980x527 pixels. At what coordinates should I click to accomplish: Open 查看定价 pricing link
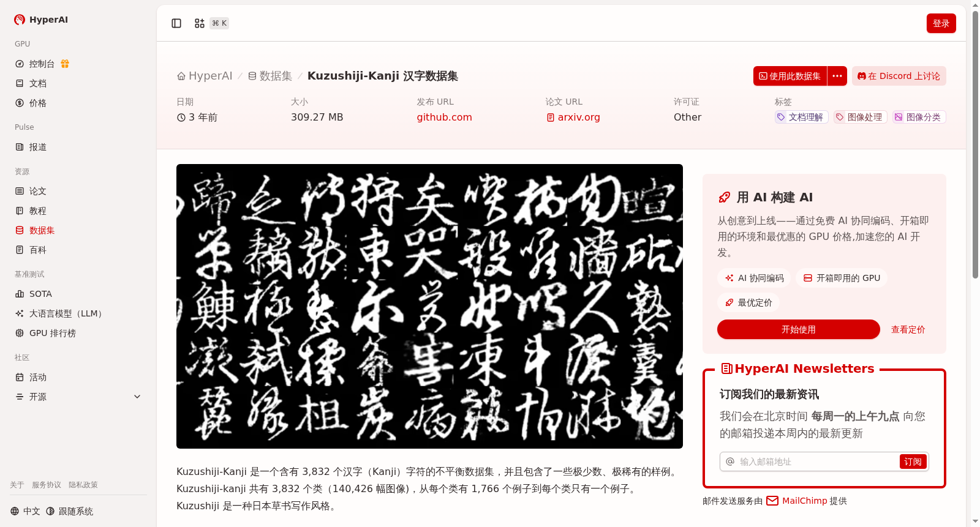pos(908,329)
